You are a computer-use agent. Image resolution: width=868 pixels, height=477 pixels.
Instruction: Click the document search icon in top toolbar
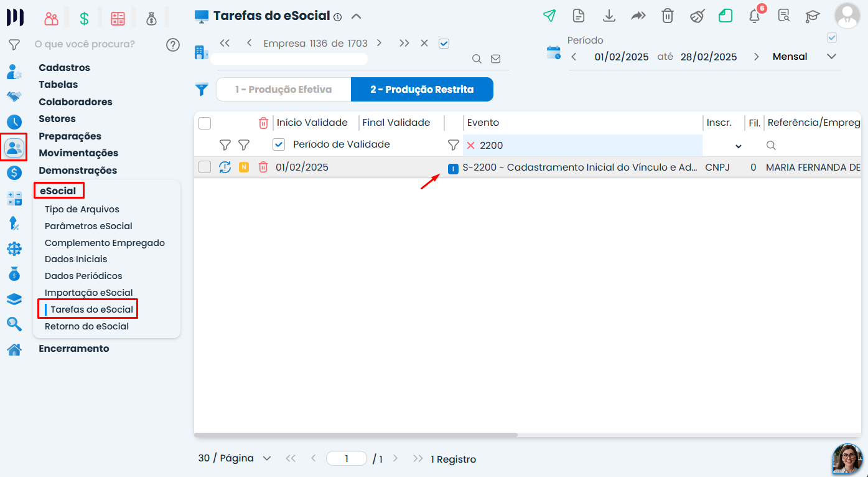coord(784,16)
